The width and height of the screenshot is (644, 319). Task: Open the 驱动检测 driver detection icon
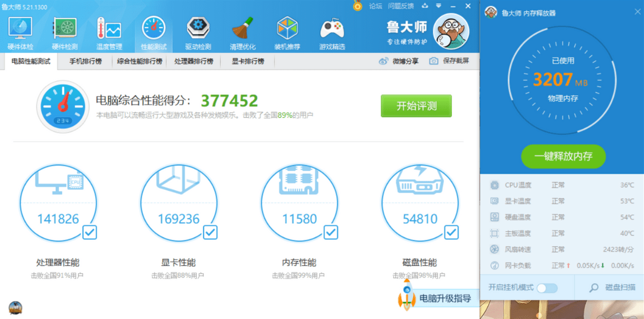[x=198, y=27]
